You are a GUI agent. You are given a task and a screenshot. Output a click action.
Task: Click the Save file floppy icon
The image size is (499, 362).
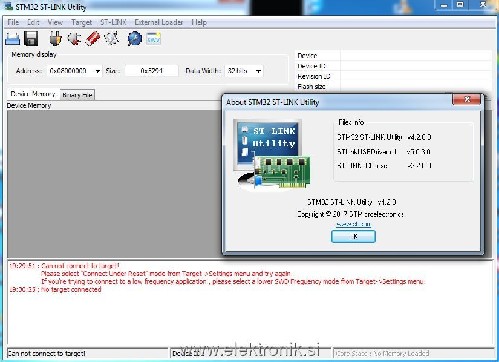pyautogui.click(x=31, y=39)
